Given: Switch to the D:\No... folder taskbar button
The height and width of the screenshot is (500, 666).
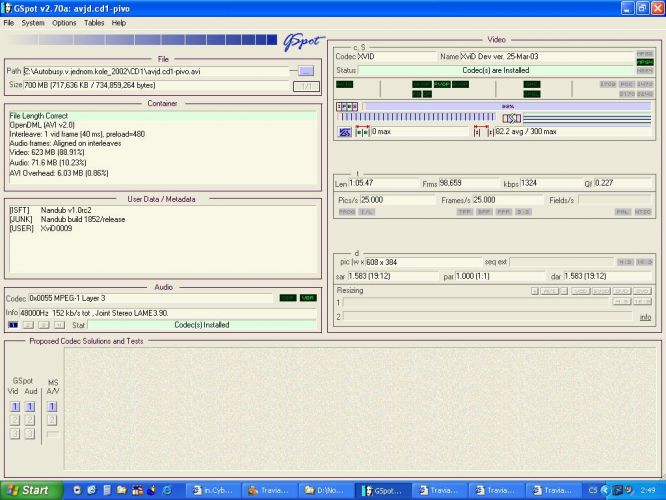Looking at the screenshot, I should coord(326,490).
